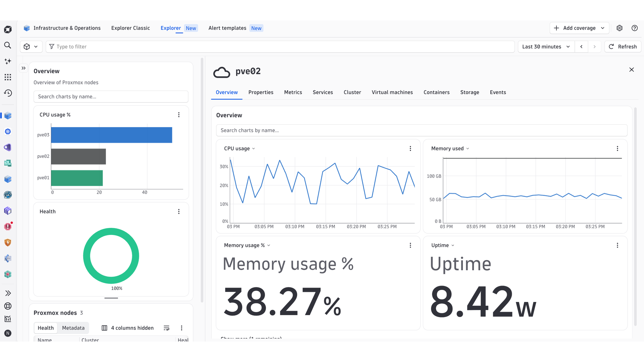Screen dimensions: 644x362
Task: Expand the left panel collapse chevrons
Action: pos(23,68)
